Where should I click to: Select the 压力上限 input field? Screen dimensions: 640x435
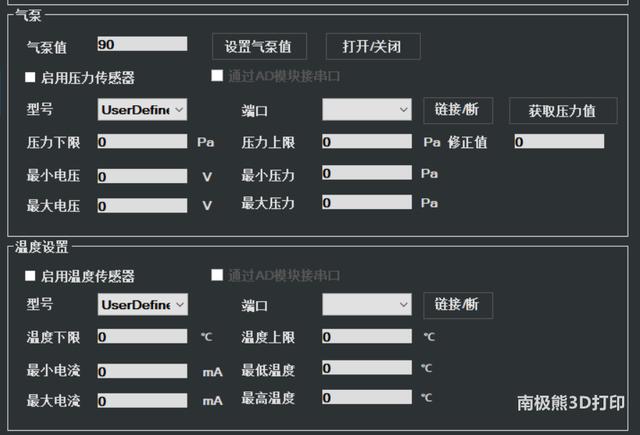[x=367, y=141]
